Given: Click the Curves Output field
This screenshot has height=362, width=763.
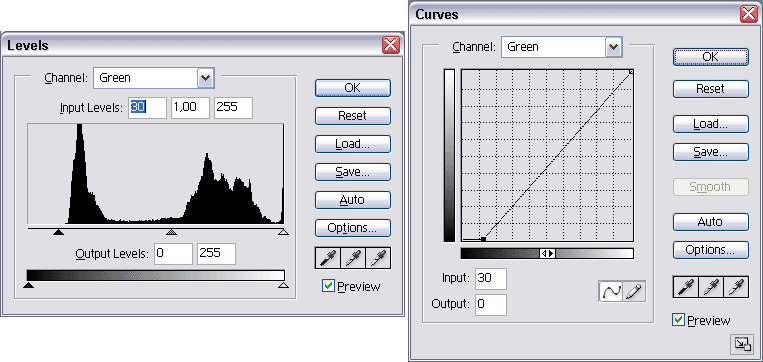Looking at the screenshot, I should (x=490, y=305).
